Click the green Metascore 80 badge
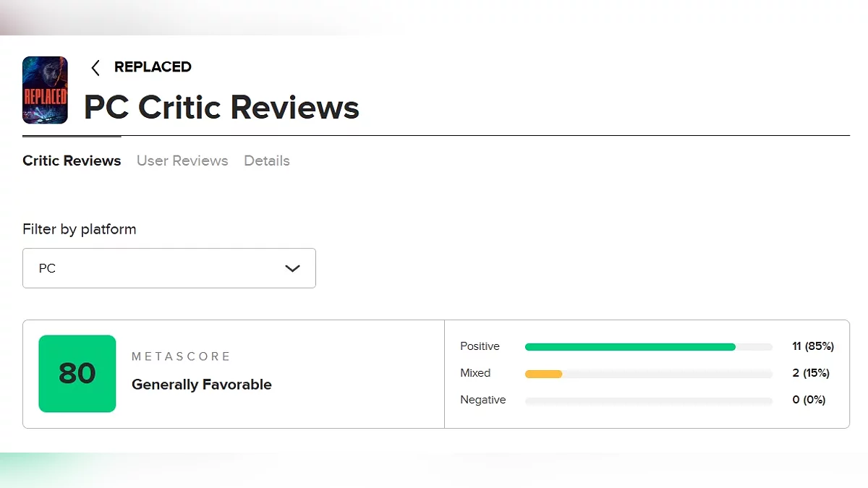Image resolution: width=868 pixels, height=488 pixels. [x=77, y=374]
